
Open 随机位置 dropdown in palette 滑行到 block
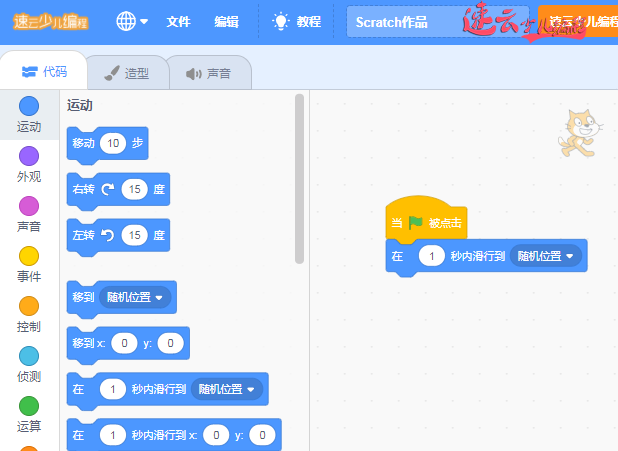point(227,390)
